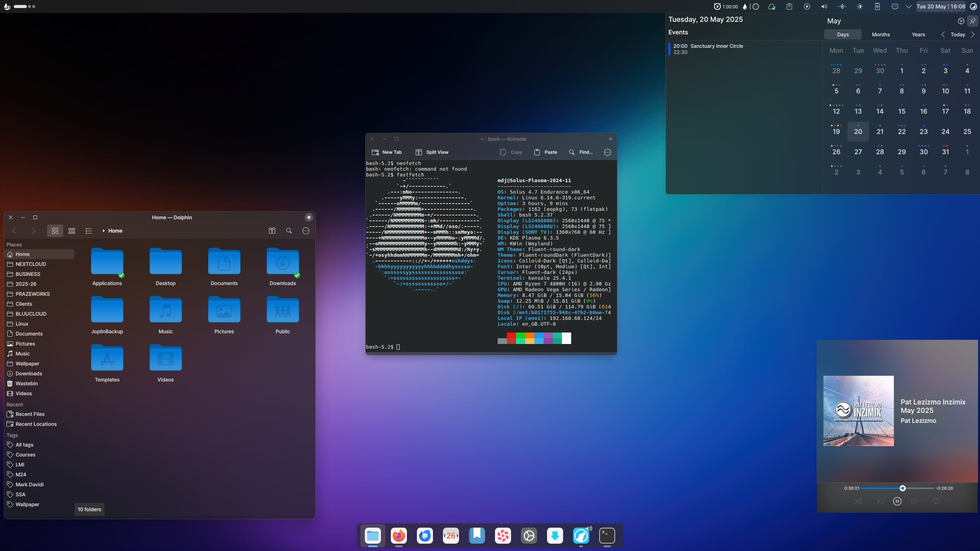Open calendar configuration icon beside the pin
Viewport: 980px width, 551px height.
(x=961, y=21)
